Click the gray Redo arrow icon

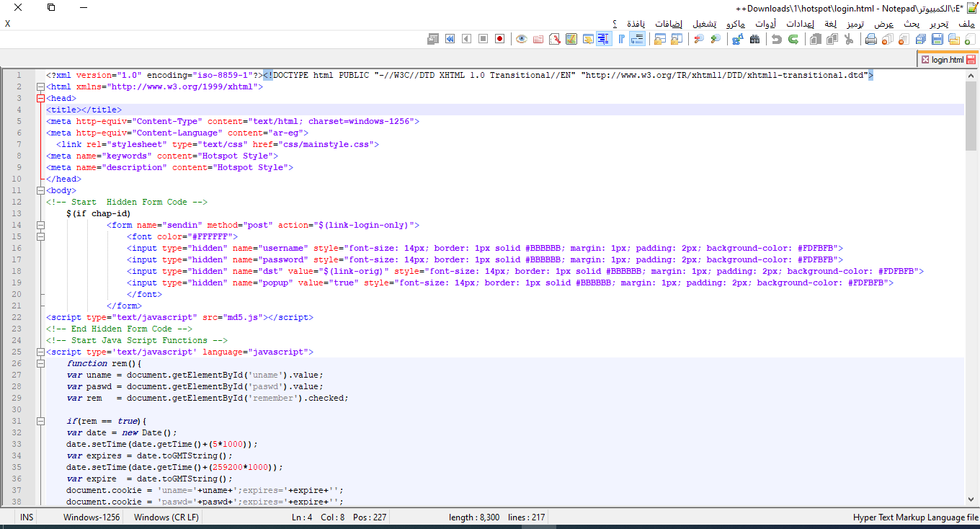tap(777, 39)
